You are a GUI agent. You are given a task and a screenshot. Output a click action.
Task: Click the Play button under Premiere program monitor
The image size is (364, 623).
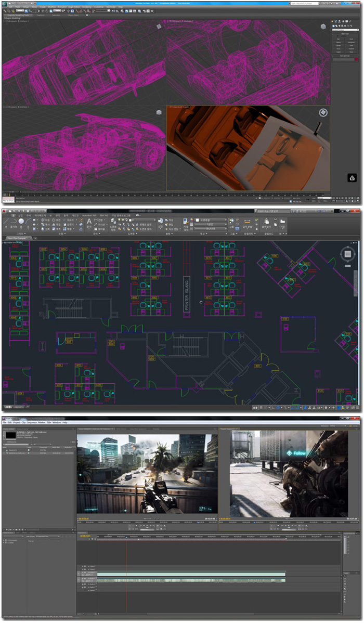(x=289, y=526)
